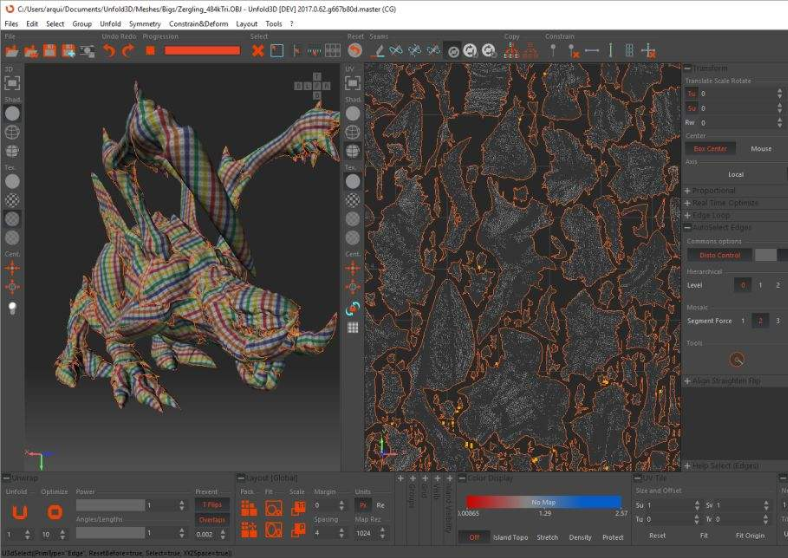This screenshot has height=558, width=788.
Task: Click the round Reset icon in toolbar
Action: coord(355,51)
